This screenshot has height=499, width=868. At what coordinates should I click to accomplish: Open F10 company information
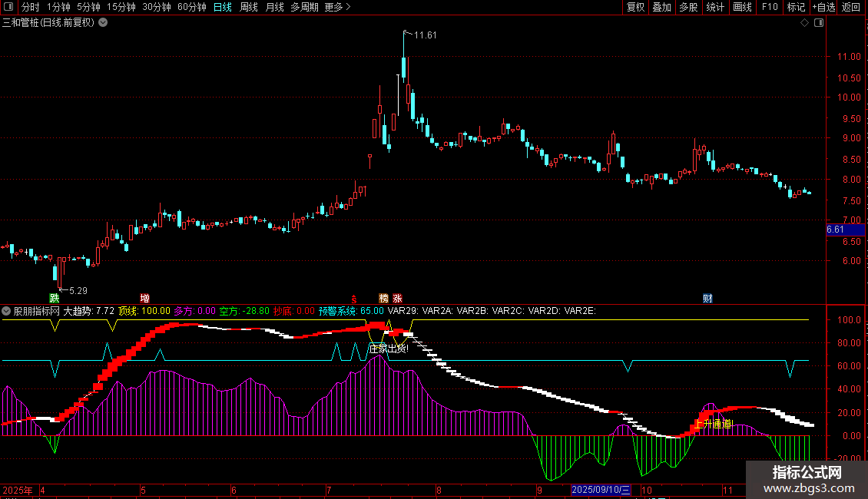(769, 7)
